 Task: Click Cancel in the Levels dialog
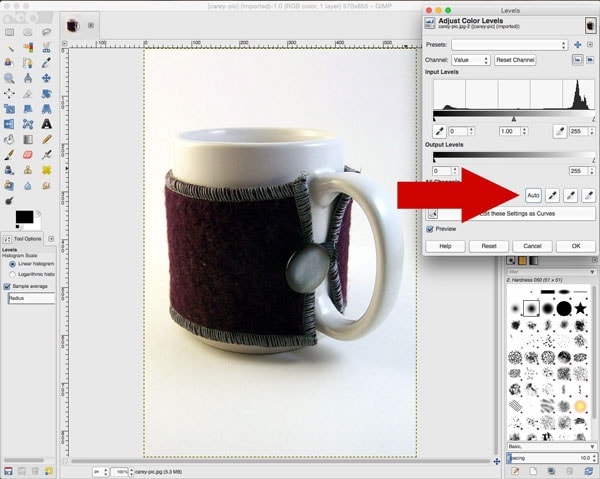pyautogui.click(x=532, y=246)
